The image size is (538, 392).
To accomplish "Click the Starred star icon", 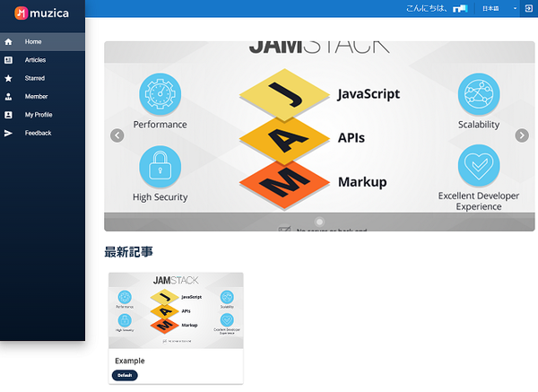I will (8, 78).
